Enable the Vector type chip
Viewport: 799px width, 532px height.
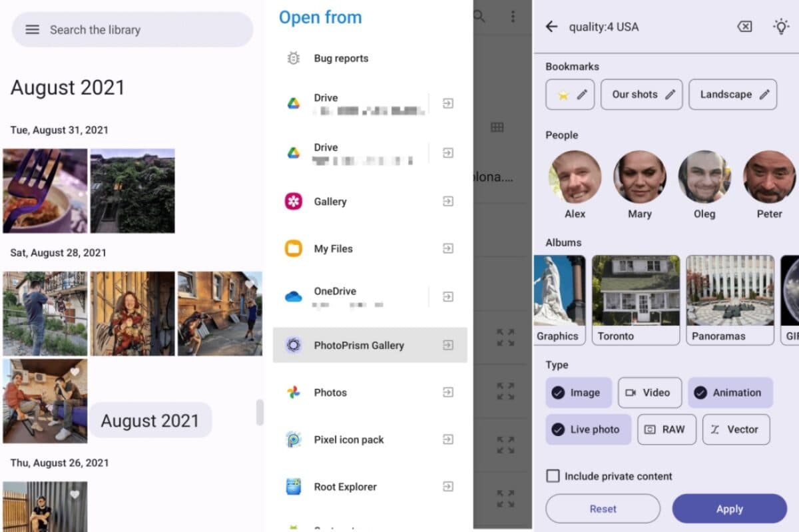(736, 429)
